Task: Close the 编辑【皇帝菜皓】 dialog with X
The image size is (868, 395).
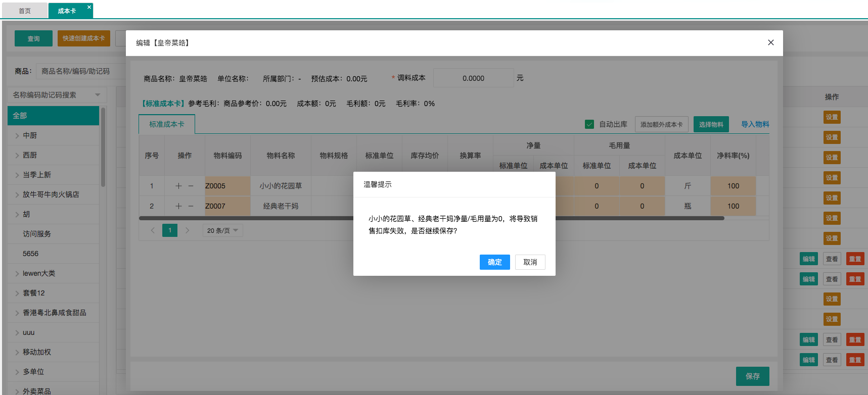Action: 770,42
